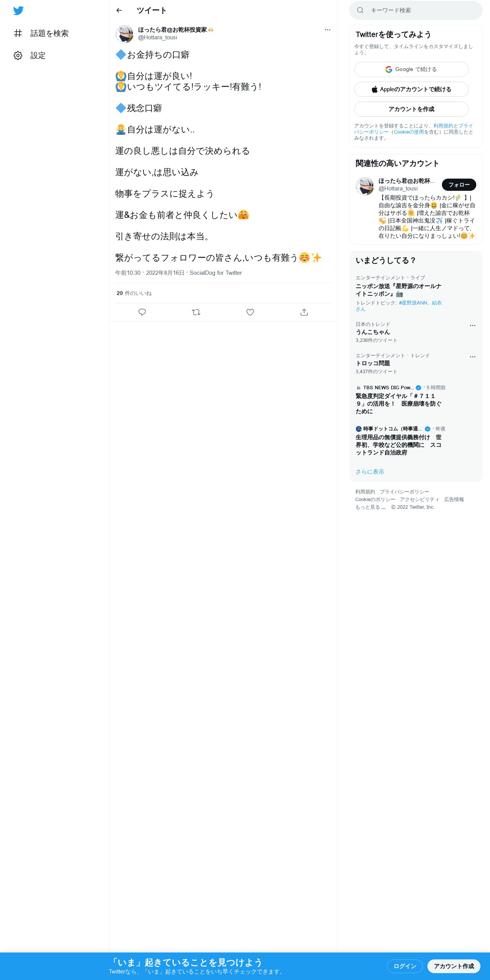Go back using the arrow icon

pyautogui.click(x=119, y=10)
